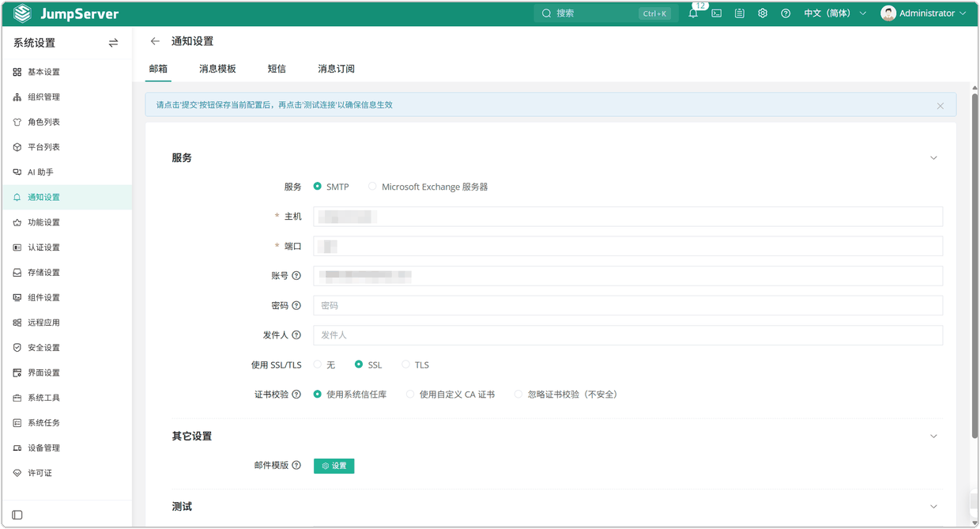Open 功能设置 in sidebar
Image resolution: width=980 pixels, height=529 pixels.
66,223
